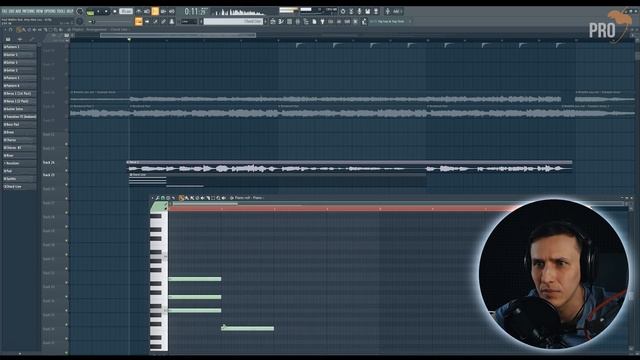Select Transition FX (Ambient) in pattern list
Screen dimensions: 640x360
[x=19, y=117]
